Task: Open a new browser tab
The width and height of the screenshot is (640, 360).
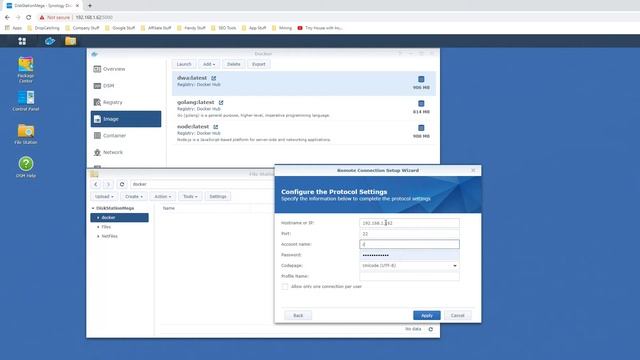Action: point(90,6)
